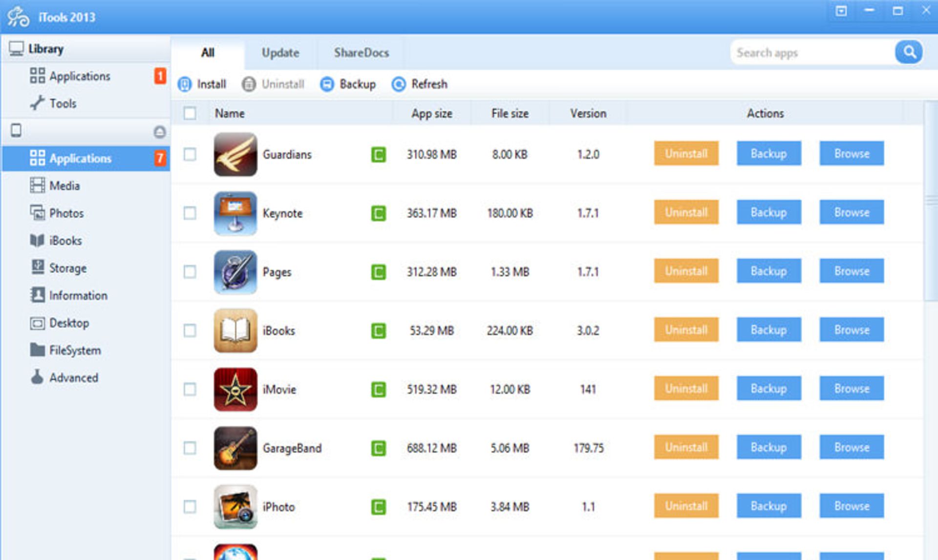This screenshot has height=560, width=938.
Task: Backup the iMovie app
Action: click(768, 389)
